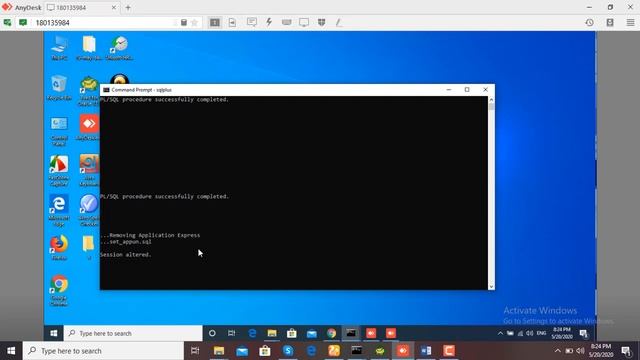Viewport: 640px width, 360px height.
Task: Open Task View on the remote taskbar
Action: 231,333
